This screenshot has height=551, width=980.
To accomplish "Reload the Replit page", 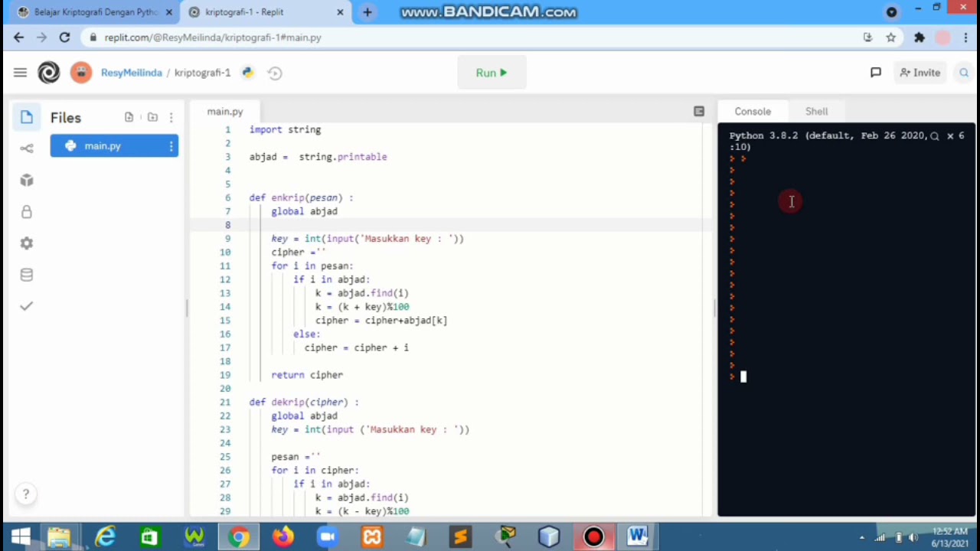I will click(x=64, y=37).
